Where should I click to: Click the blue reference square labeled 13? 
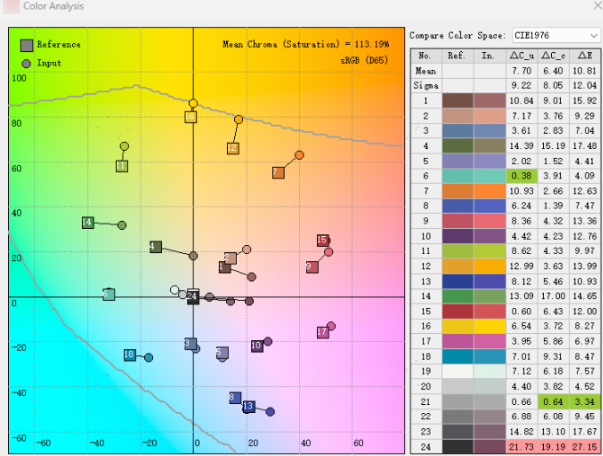(x=248, y=406)
